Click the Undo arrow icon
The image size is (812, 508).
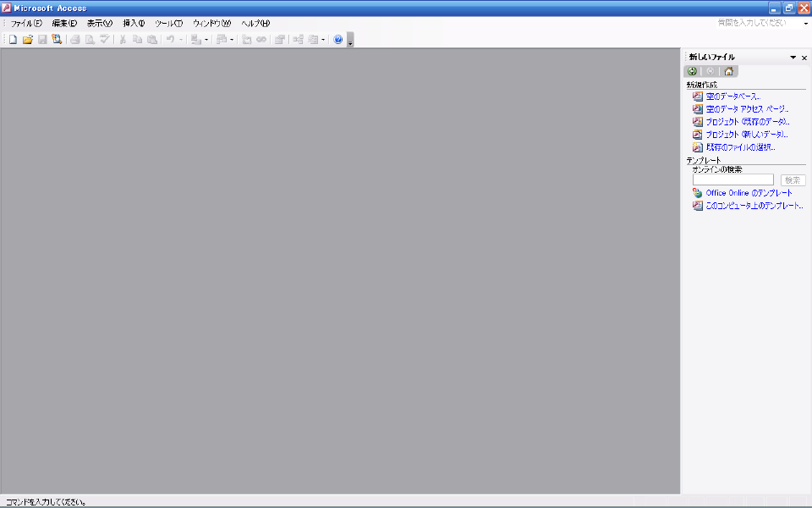[170, 40]
